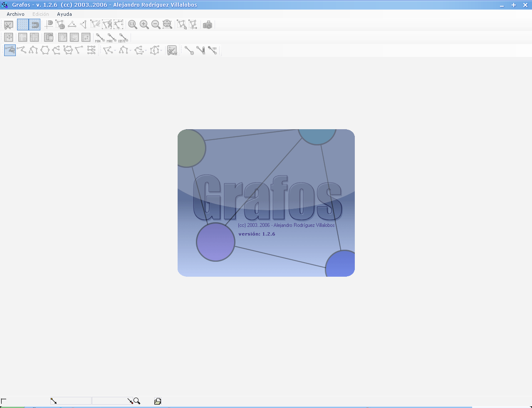Click the zoom out magnifier icon
The image size is (532, 408).
156,25
